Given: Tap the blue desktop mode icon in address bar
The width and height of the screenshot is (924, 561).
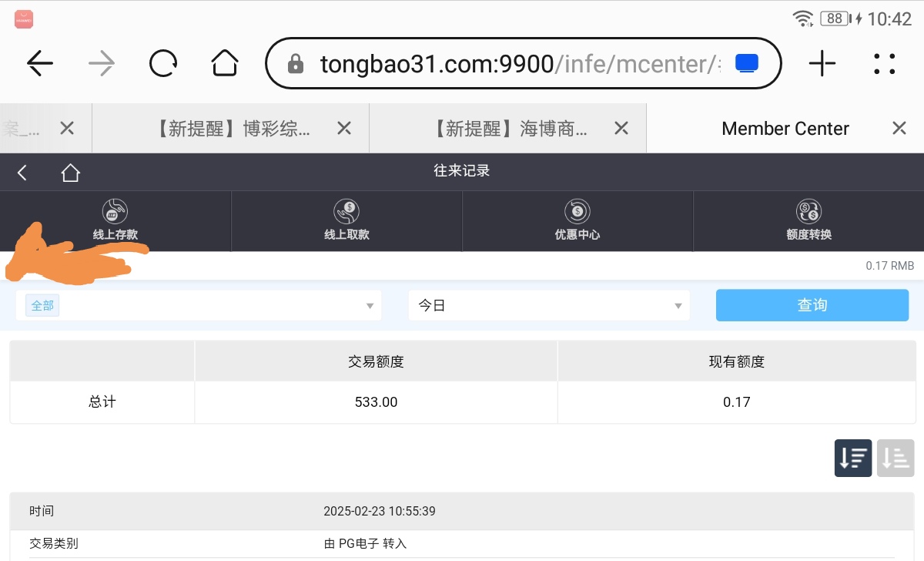Looking at the screenshot, I should coord(747,63).
